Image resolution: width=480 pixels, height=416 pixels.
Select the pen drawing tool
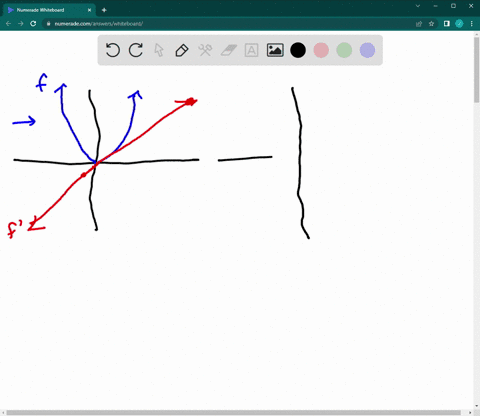tap(182, 50)
